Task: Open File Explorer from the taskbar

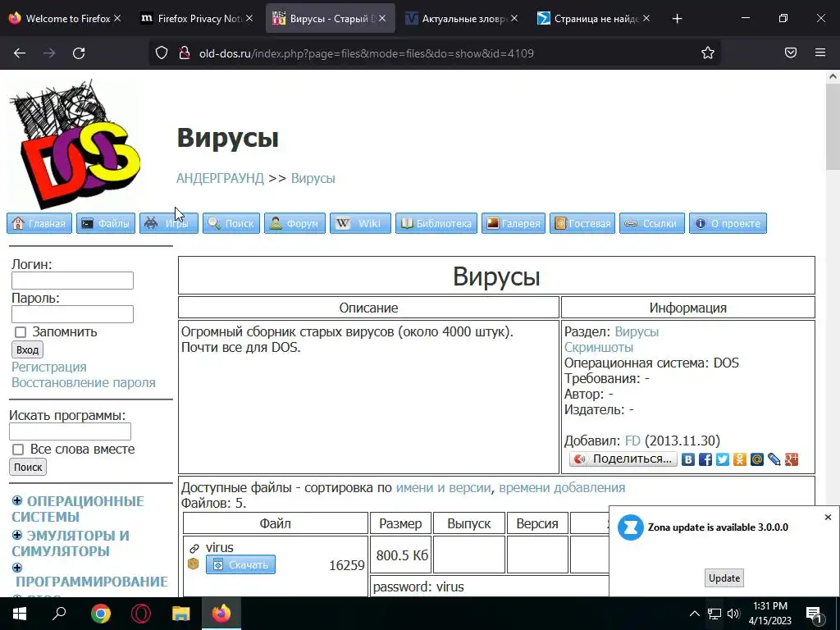Action: tap(181, 614)
